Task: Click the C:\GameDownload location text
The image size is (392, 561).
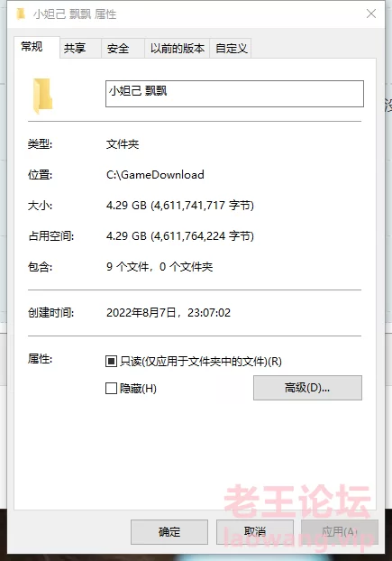Action: tap(155, 175)
